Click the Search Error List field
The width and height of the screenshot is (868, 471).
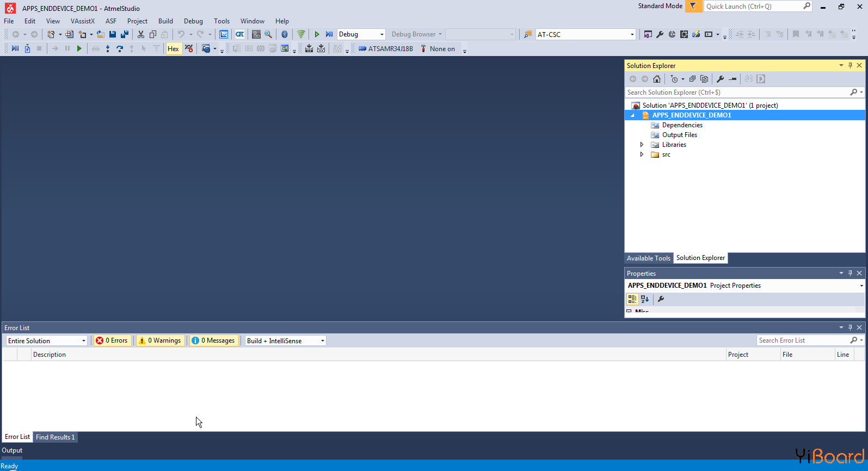pos(803,340)
